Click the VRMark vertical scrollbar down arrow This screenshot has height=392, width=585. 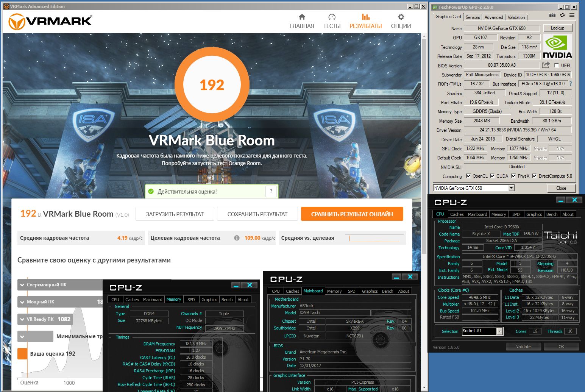(424, 388)
